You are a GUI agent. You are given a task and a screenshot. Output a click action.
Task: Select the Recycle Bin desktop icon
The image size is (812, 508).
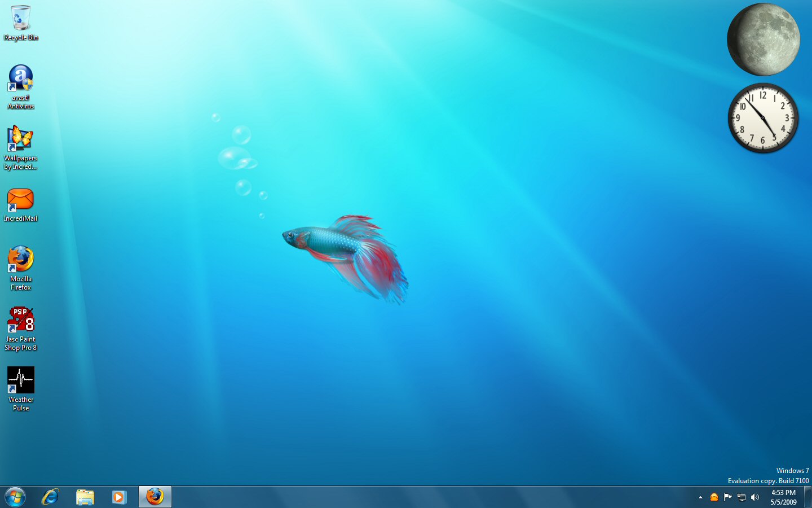(21, 23)
